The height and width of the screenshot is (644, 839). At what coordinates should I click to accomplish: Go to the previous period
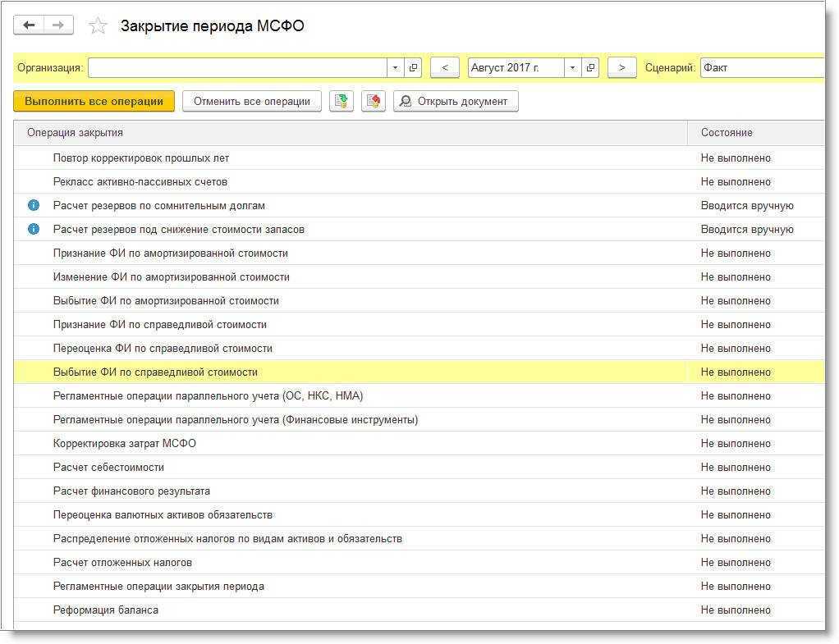445,68
